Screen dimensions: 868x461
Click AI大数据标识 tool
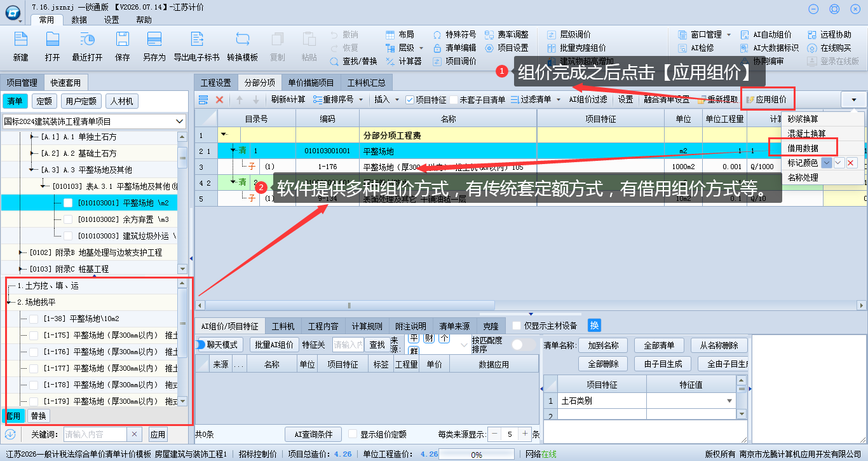click(x=770, y=48)
